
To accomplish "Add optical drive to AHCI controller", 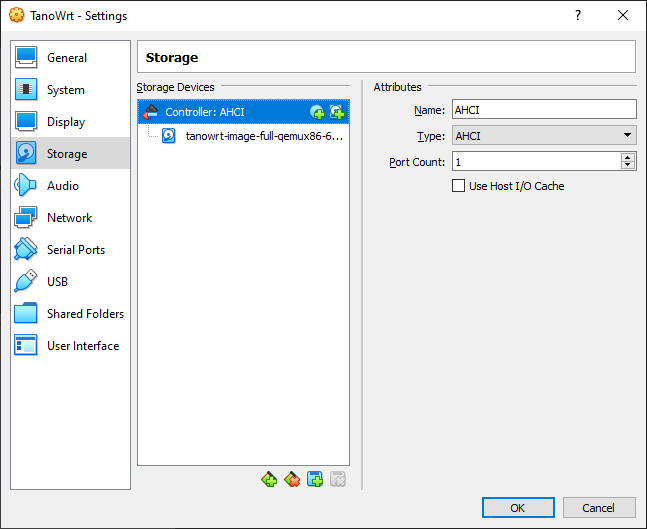I will click(x=317, y=112).
